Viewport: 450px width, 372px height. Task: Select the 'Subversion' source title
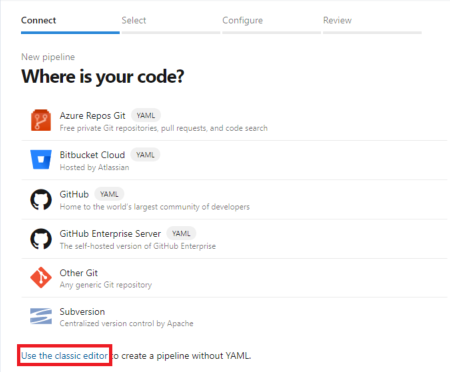(82, 312)
